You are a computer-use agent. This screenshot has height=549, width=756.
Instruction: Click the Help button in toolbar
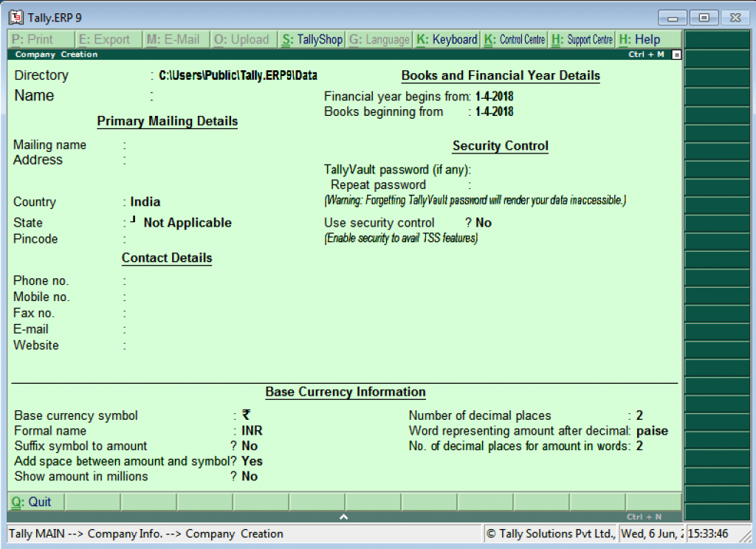tap(640, 40)
